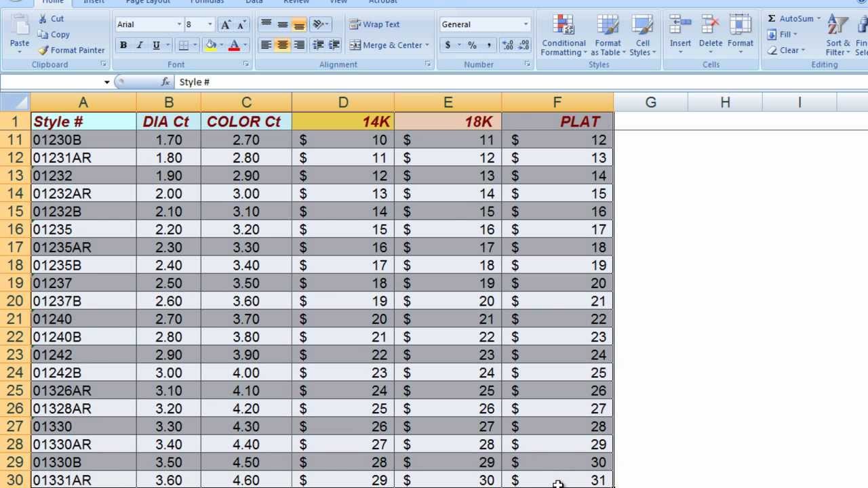This screenshot has height=488, width=868.
Task: Select column D header
Action: (x=343, y=102)
